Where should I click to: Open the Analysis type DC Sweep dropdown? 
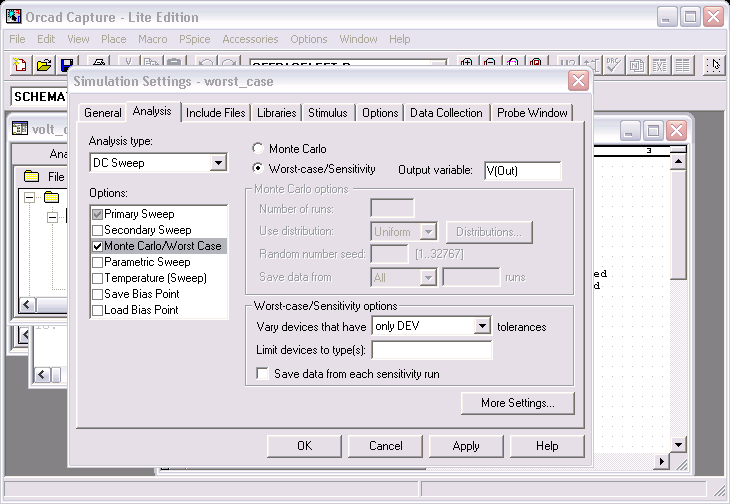point(217,163)
